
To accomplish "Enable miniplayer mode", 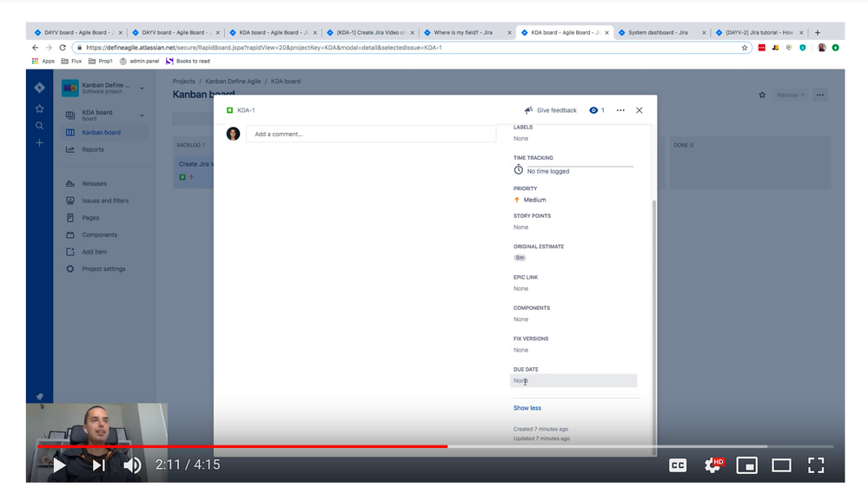I will coord(746,465).
